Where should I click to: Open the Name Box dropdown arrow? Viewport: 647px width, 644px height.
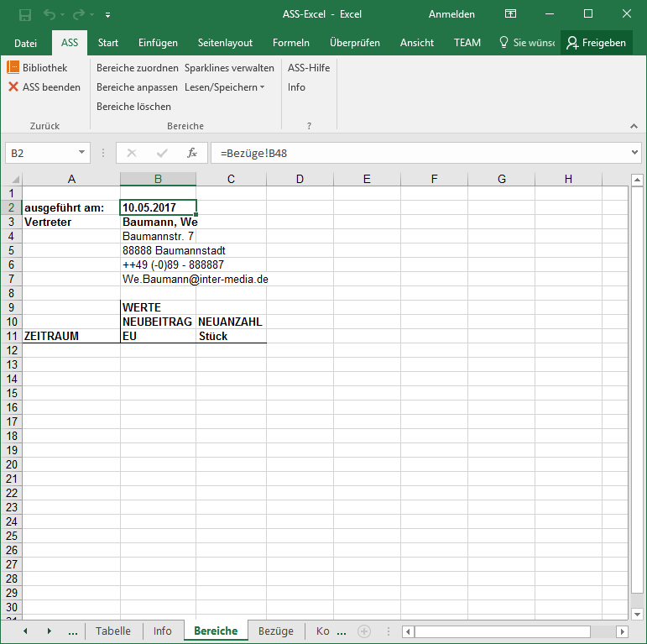pos(81,153)
